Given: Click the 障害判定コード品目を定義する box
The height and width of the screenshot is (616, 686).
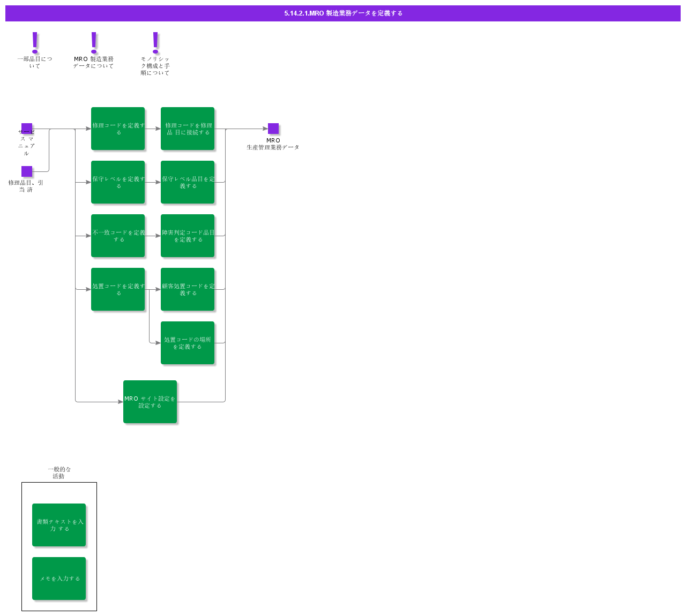Looking at the screenshot, I should pyautogui.click(x=188, y=236).
